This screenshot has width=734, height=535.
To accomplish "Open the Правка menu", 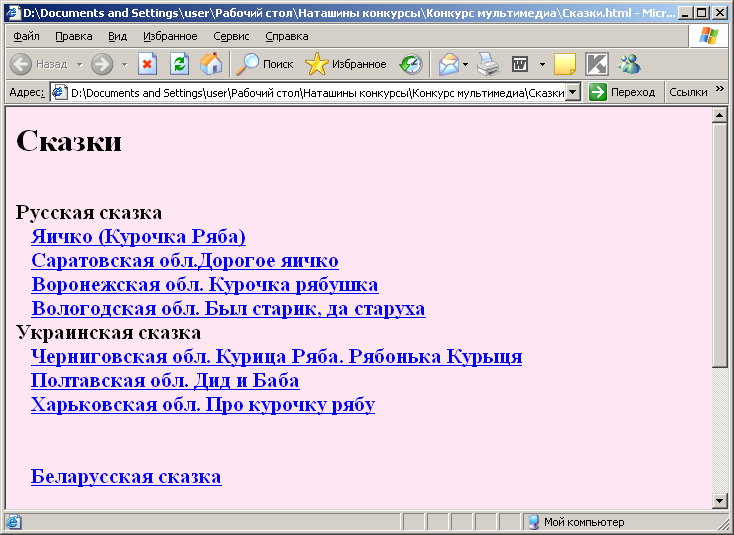I will click(74, 36).
